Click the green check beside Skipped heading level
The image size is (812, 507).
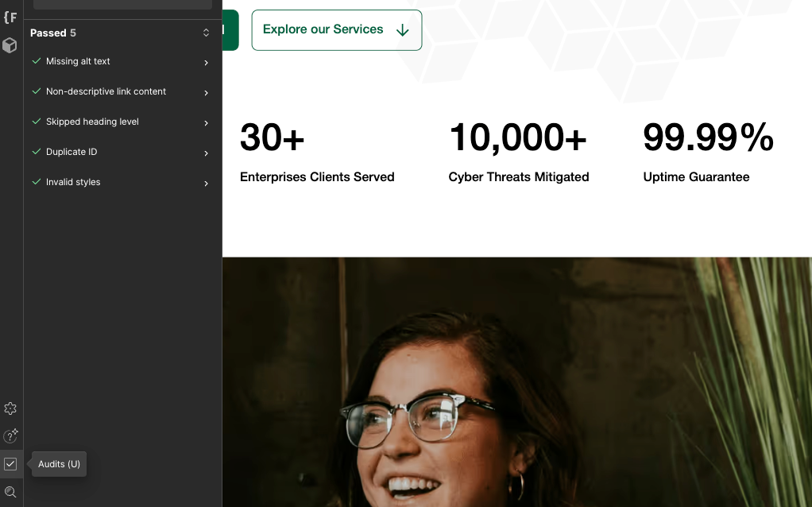pyautogui.click(x=37, y=121)
